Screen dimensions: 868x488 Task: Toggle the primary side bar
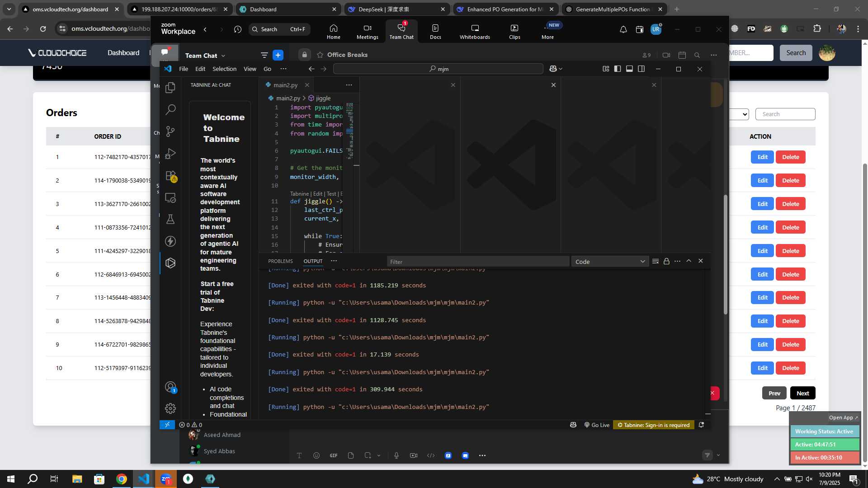[618, 69]
